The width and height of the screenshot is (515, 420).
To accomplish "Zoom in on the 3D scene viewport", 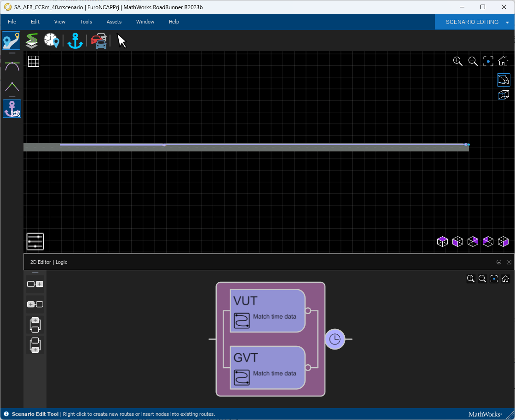I will (x=457, y=61).
